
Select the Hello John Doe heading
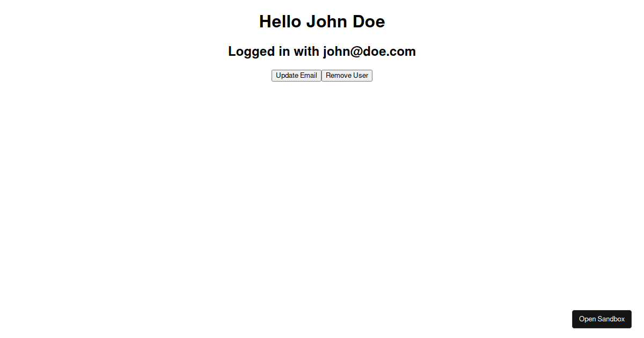(x=322, y=21)
